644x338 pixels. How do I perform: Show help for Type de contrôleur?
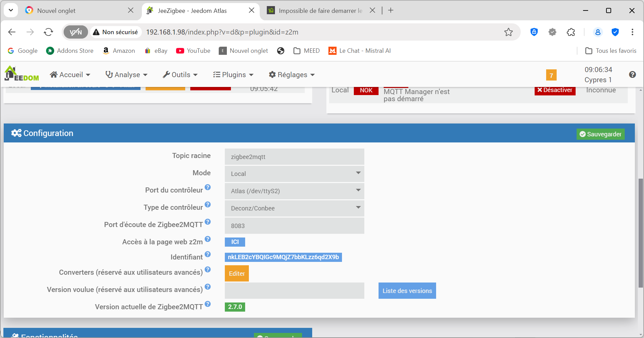(208, 204)
